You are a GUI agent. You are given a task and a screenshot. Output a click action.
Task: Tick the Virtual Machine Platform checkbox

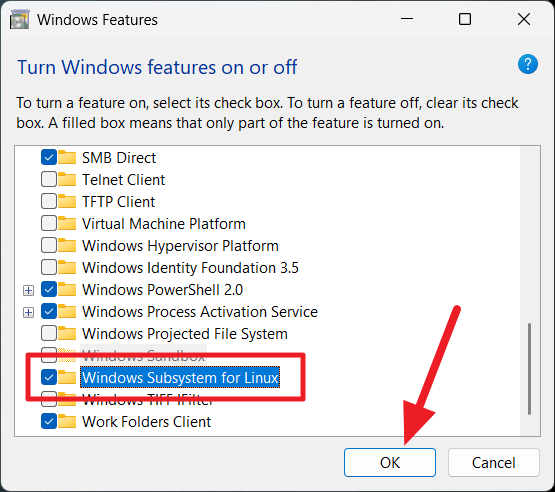point(49,224)
